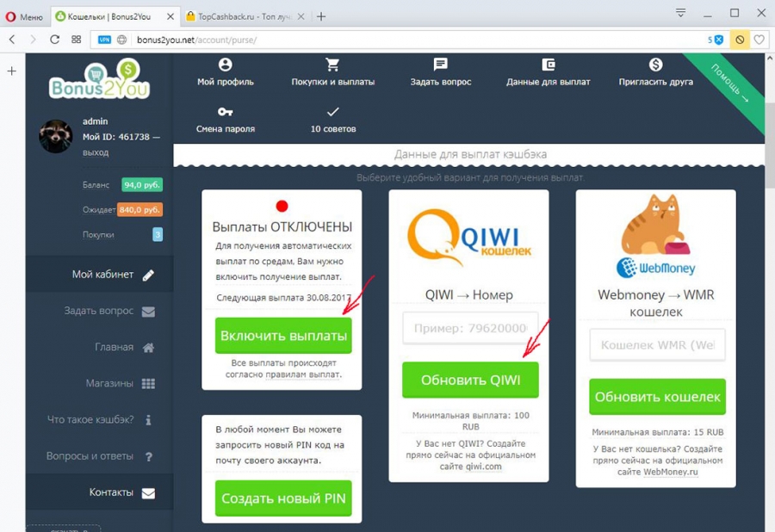Open Магазины in the sidebar

[x=100, y=383]
